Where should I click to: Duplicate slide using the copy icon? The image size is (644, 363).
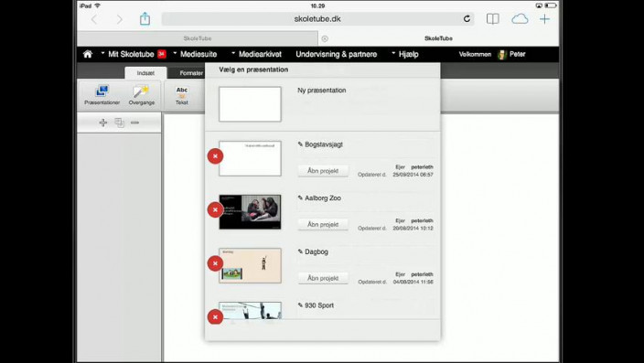coord(119,123)
